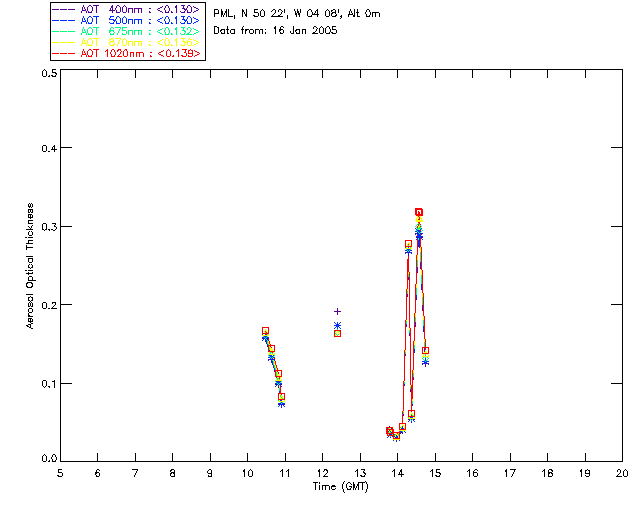This screenshot has width=640, height=512.
Task: Click the purple plus marker near 12:30
Action: (337, 312)
